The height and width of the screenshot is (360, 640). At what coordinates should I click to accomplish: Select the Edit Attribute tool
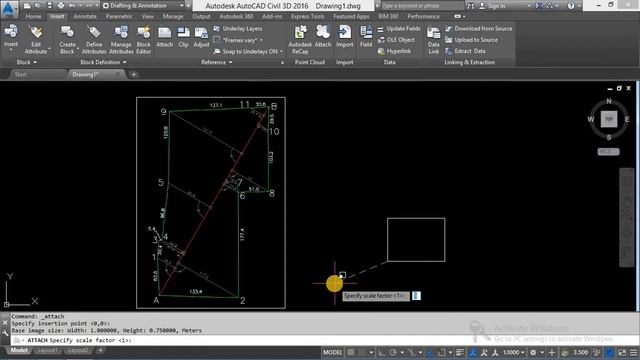36,40
